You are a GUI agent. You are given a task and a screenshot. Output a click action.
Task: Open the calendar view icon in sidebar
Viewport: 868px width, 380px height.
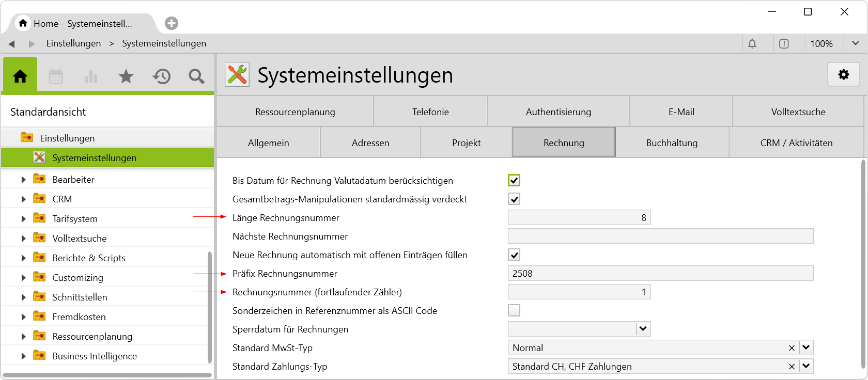tap(56, 77)
